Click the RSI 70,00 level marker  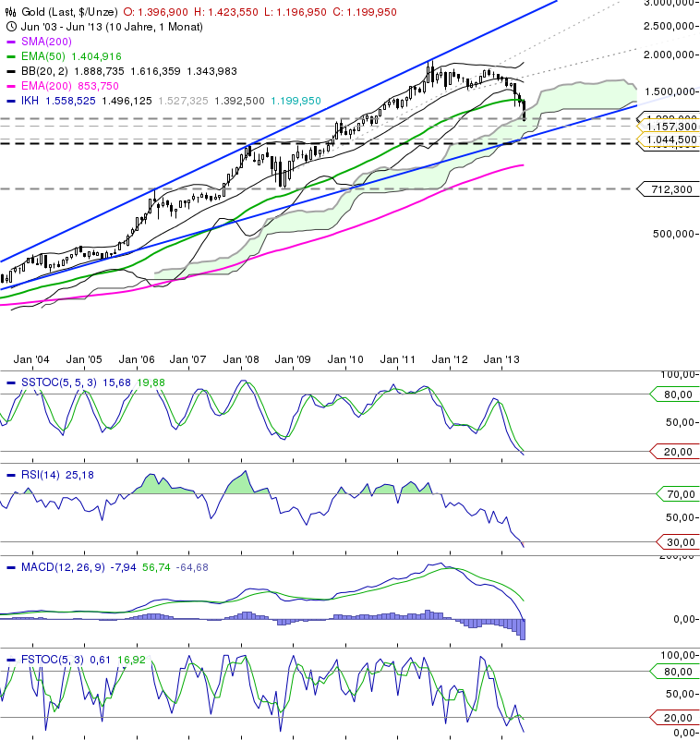(678, 494)
